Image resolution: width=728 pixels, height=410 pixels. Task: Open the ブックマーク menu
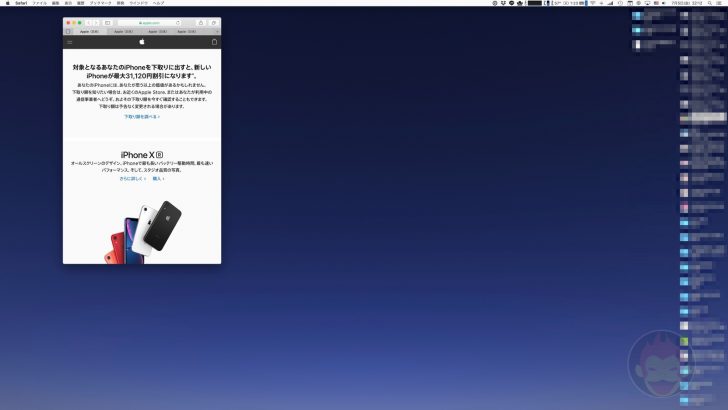point(100,3)
